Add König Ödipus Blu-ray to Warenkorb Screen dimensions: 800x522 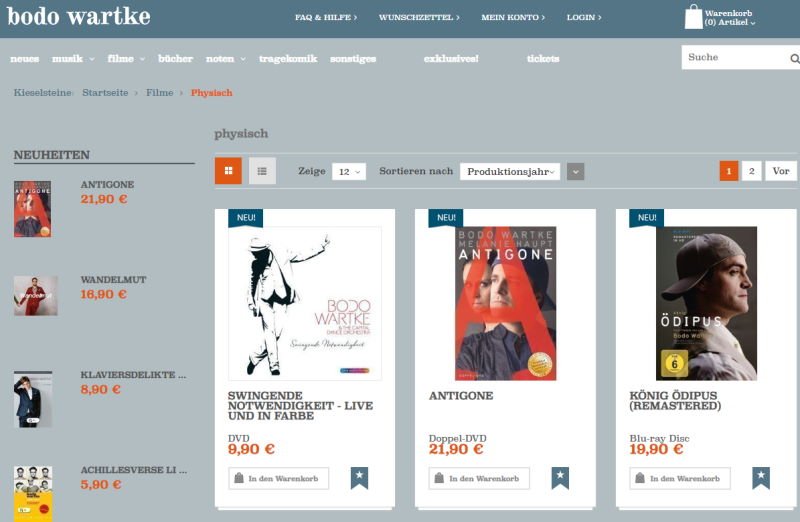(x=680, y=479)
